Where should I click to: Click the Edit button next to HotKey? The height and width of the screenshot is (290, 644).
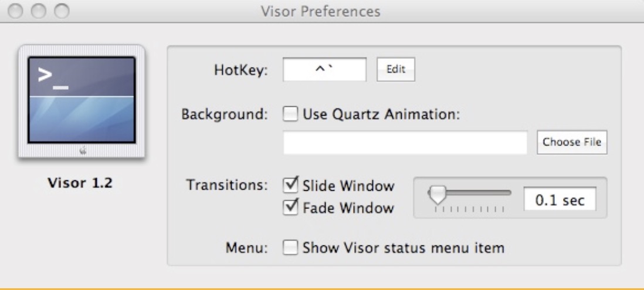pos(396,69)
